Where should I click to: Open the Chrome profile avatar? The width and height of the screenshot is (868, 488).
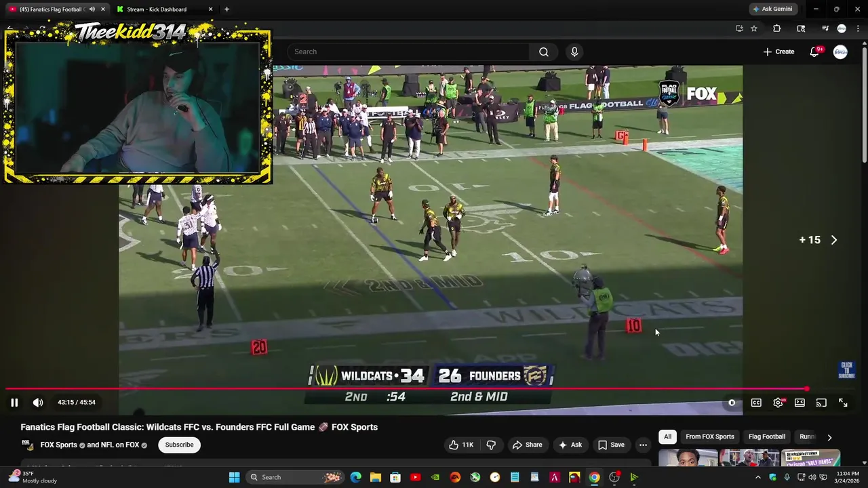click(842, 28)
